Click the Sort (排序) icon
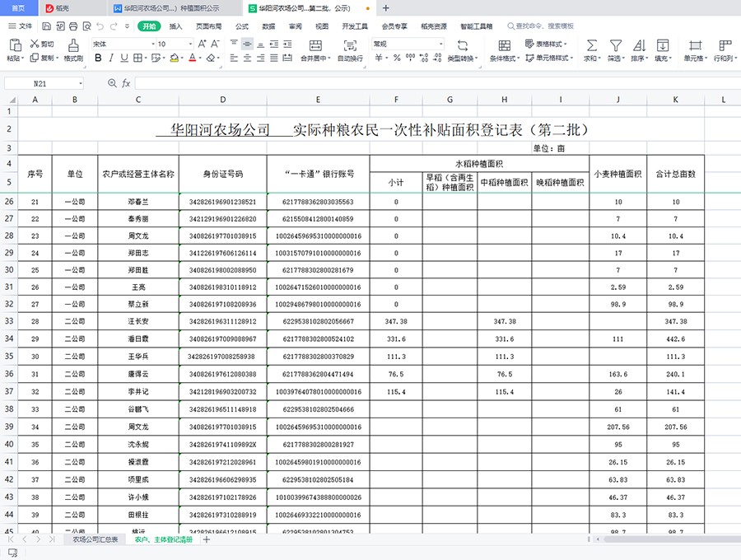Screen dimensions: 741x560 pos(638,44)
